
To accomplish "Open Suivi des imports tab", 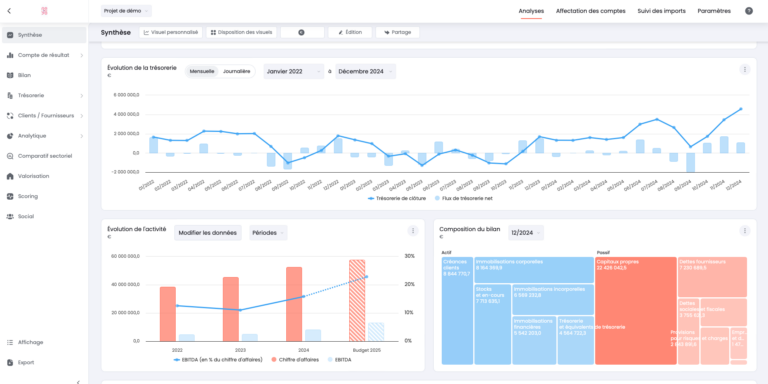I will pos(661,11).
